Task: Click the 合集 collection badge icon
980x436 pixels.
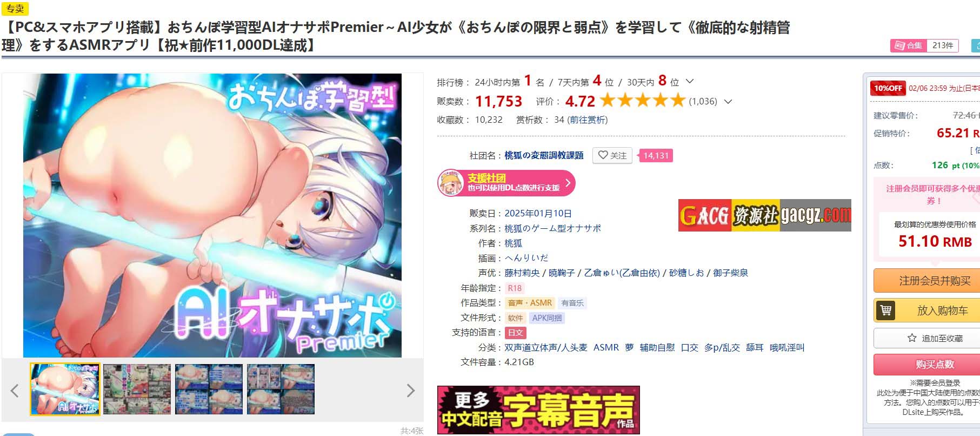Action: [899, 46]
